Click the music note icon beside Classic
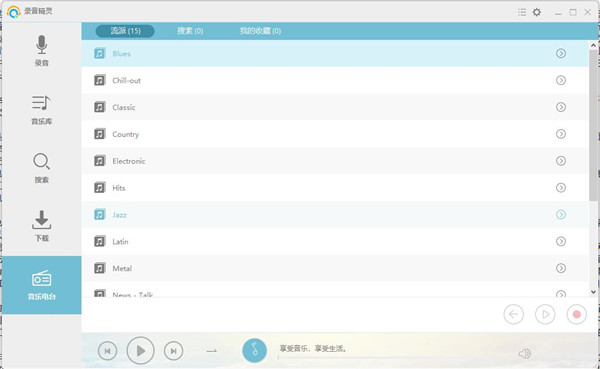 click(x=99, y=107)
